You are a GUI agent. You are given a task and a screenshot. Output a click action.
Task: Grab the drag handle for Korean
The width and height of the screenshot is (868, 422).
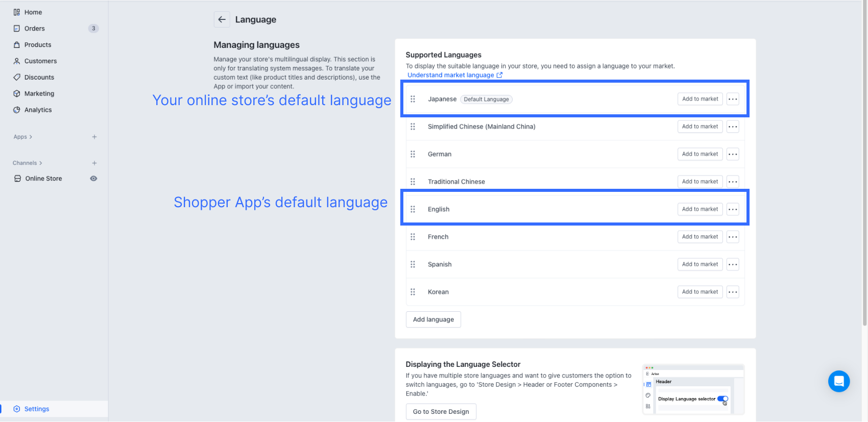click(413, 292)
